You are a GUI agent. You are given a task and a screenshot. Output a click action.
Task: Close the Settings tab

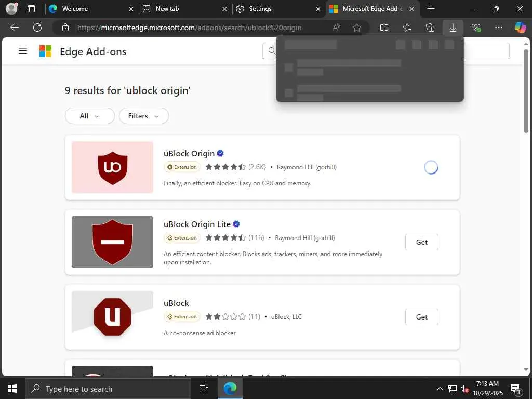[x=318, y=9]
